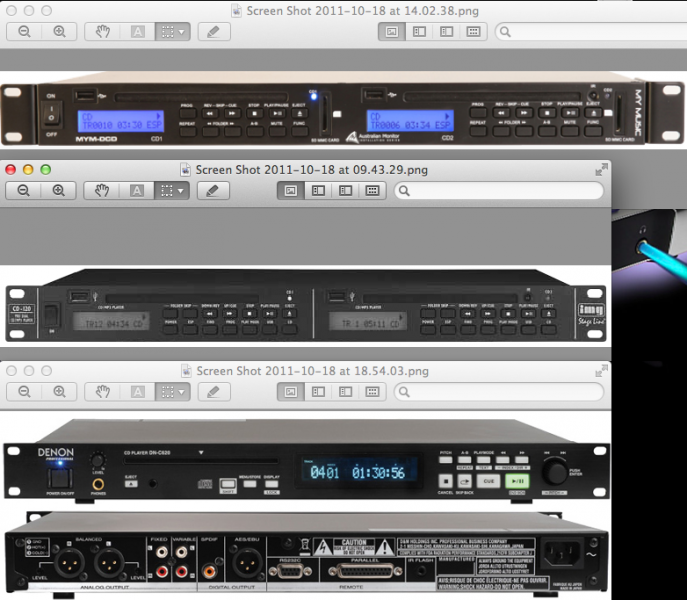Click search magnifier icon in 09.43.29 window
The width and height of the screenshot is (687, 600).
[x=404, y=191]
